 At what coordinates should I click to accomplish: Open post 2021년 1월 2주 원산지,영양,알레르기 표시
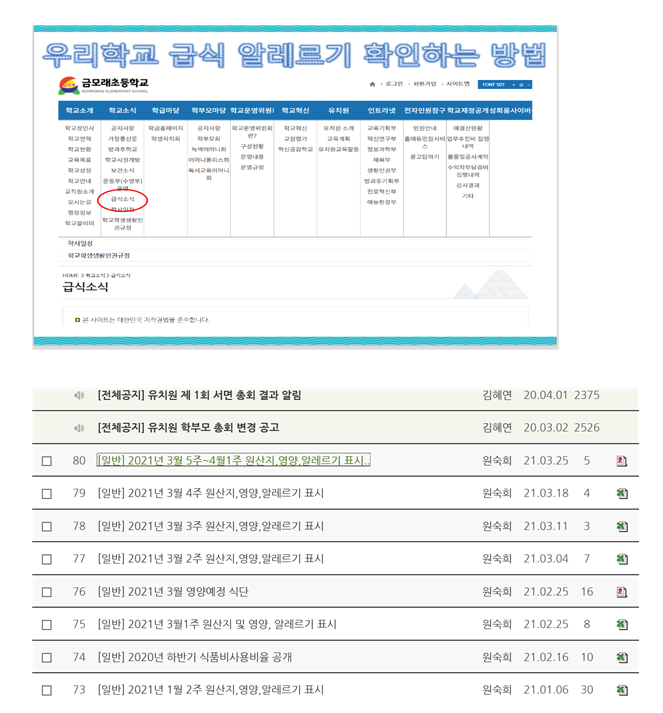[211, 690]
